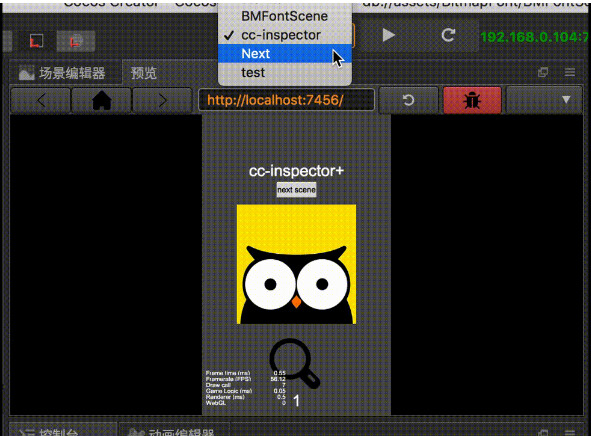
Task: Go to the home page icon
Action: pyautogui.click(x=101, y=100)
